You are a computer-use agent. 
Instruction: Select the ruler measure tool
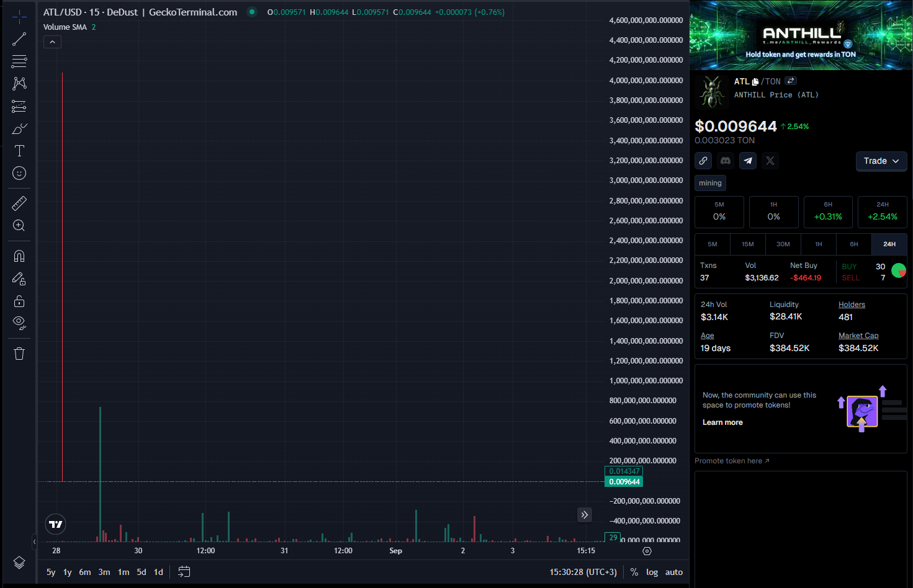19,203
